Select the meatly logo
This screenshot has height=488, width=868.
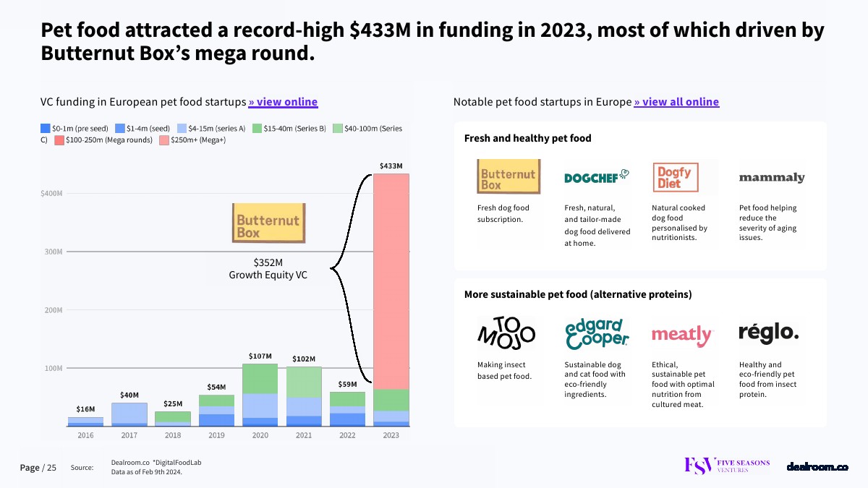682,335
